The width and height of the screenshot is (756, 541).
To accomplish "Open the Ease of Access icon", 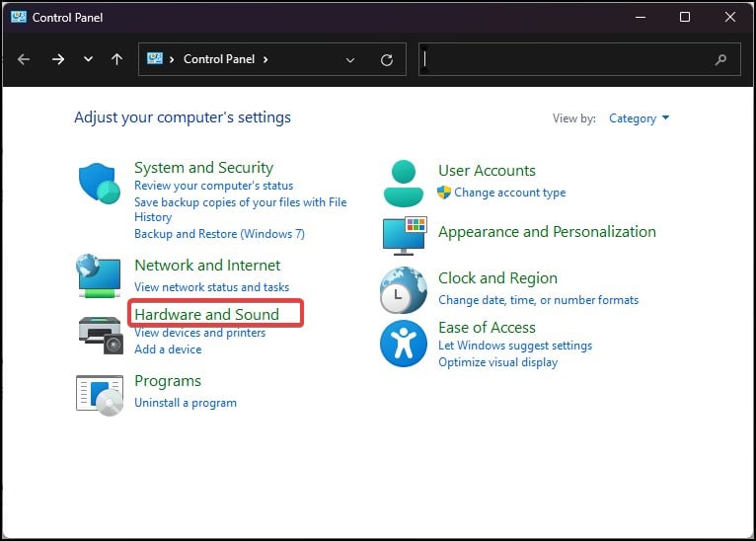I will pos(404,344).
